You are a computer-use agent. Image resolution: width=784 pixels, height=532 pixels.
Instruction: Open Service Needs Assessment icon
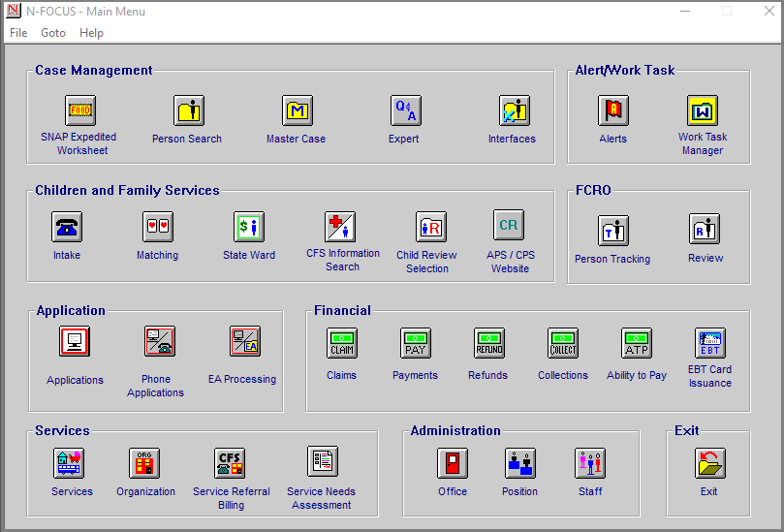pos(323,461)
